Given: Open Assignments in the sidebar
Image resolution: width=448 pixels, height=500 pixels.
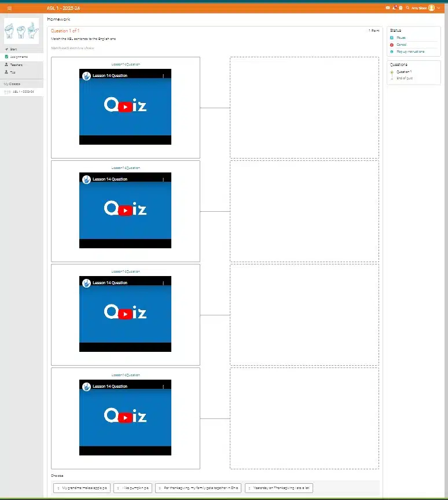Looking at the screenshot, I should coord(21,57).
